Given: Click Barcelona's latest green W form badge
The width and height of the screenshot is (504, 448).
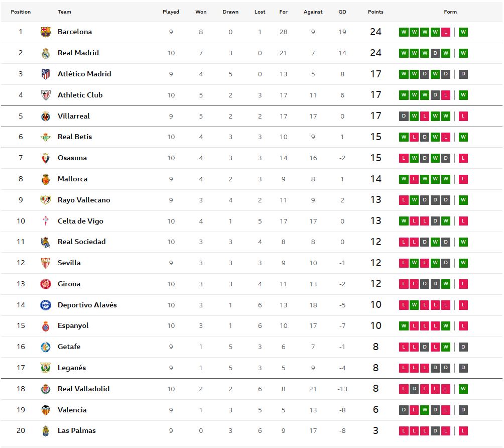Looking at the screenshot, I should (x=463, y=32).
